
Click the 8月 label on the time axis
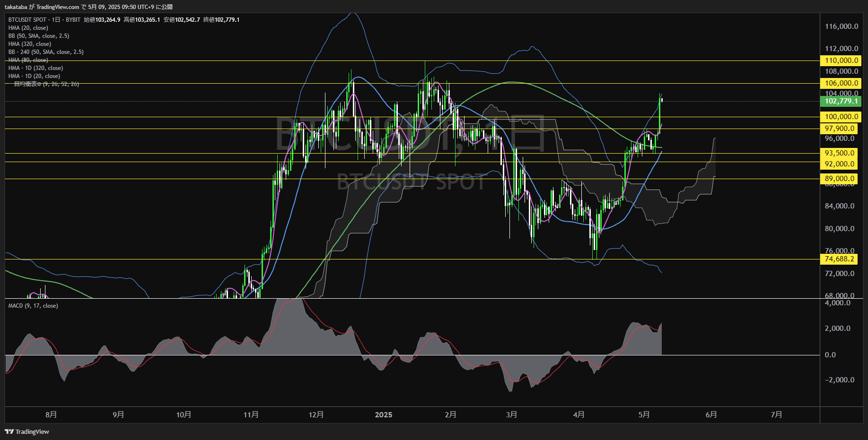click(51, 414)
